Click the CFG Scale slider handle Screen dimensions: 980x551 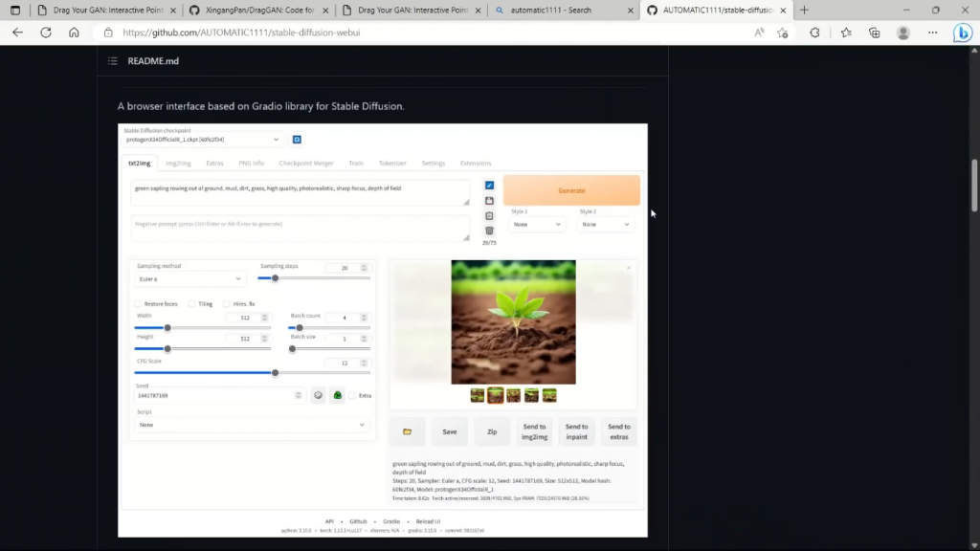pos(275,373)
